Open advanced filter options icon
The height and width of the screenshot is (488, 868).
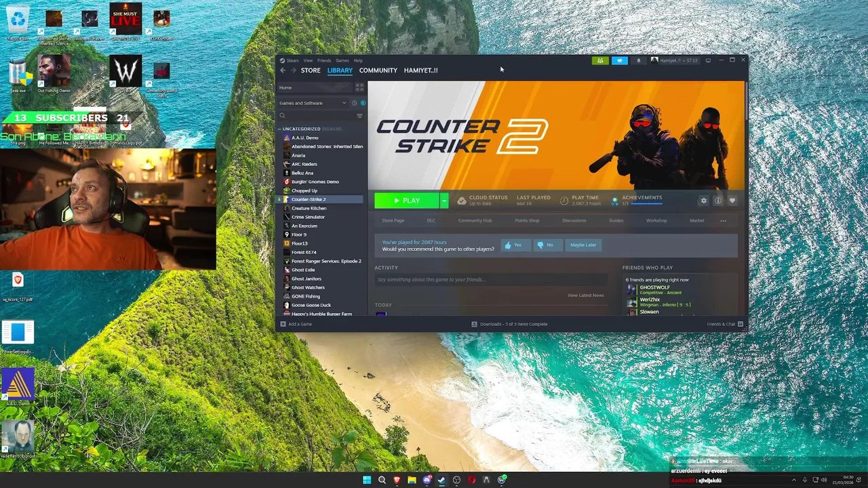point(359,116)
